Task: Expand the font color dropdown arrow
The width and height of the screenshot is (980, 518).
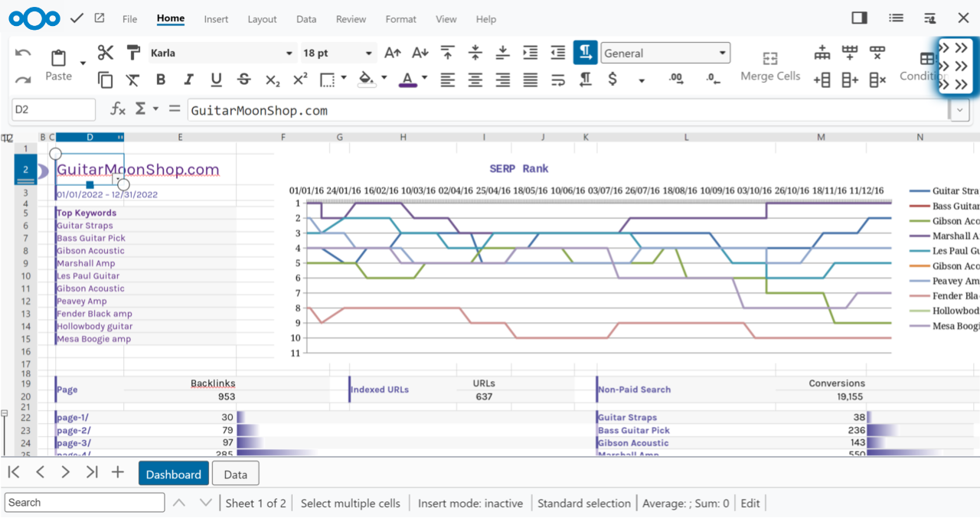Action: [x=424, y=78]
